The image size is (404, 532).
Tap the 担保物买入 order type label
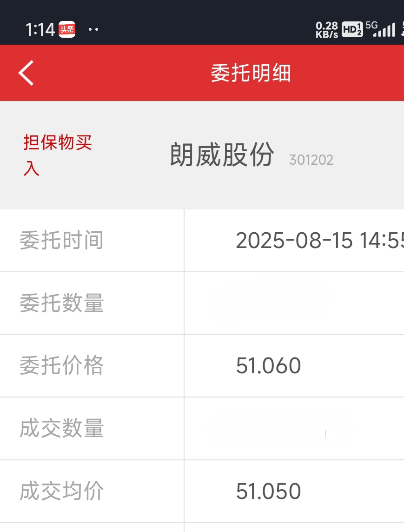[x=58, y=155]
